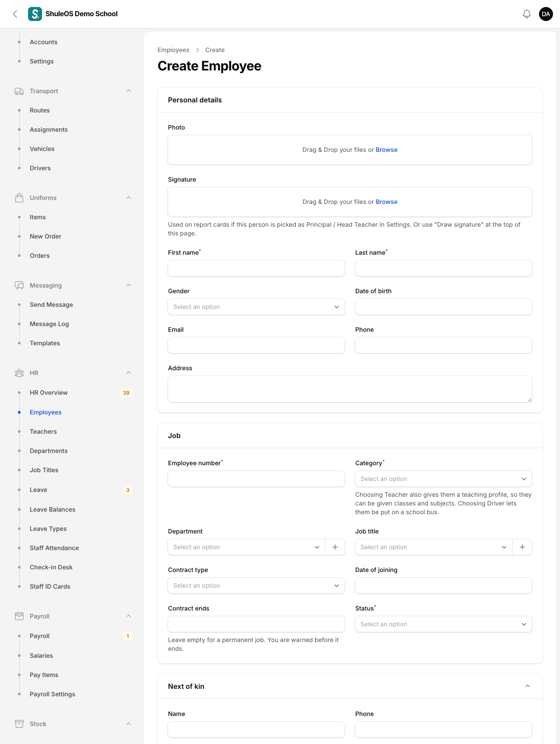The width and height of the screenshot is (560, 744).
Task: Add new job title with plus button
Action: 522,547
